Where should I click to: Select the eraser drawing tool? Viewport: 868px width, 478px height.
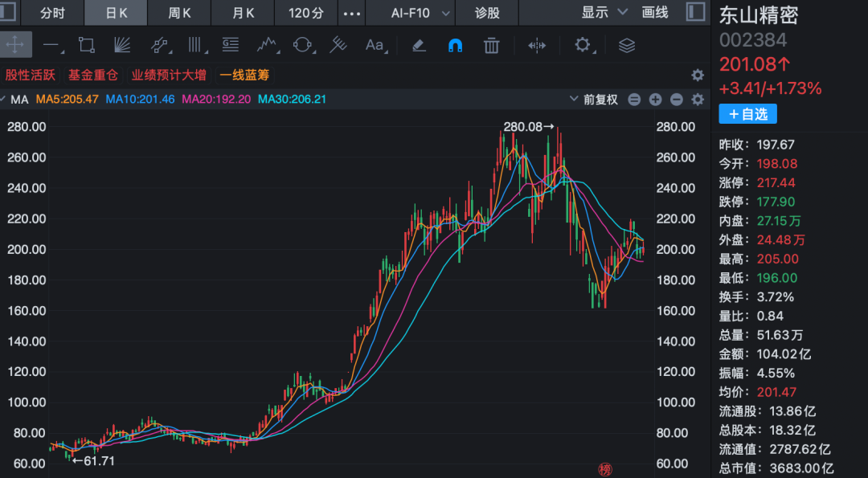coord(419,45)
